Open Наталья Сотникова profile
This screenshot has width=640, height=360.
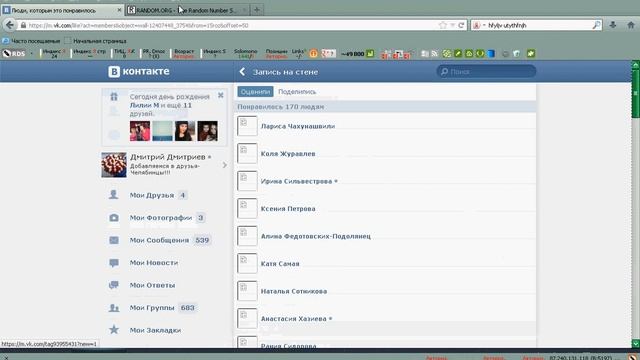(294, 291)
